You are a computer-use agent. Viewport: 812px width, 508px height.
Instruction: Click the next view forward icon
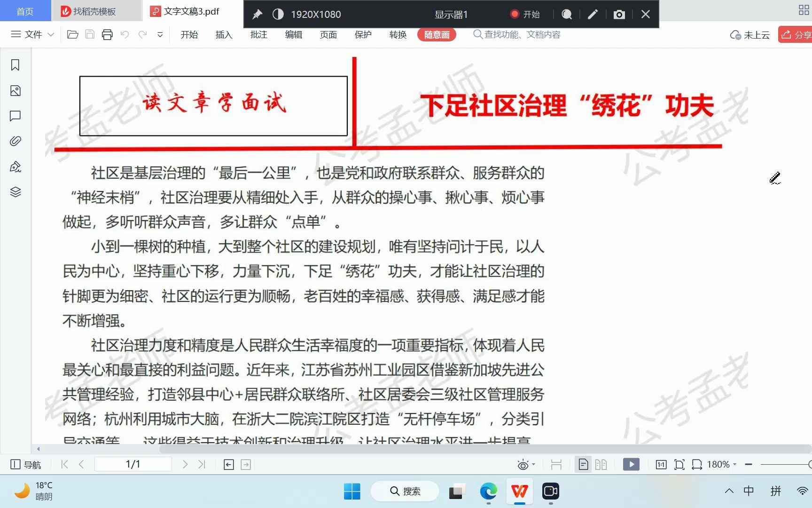[246, 465]
